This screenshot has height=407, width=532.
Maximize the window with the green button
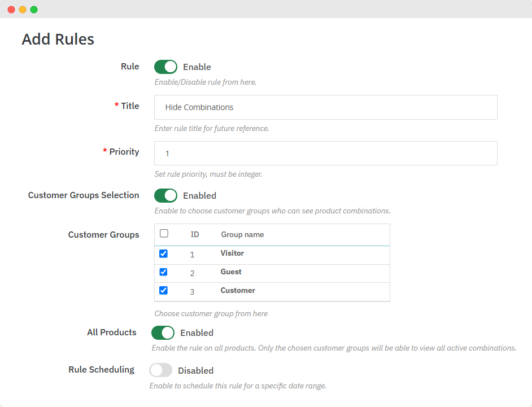pyautogui.click(x=34, y=10)
